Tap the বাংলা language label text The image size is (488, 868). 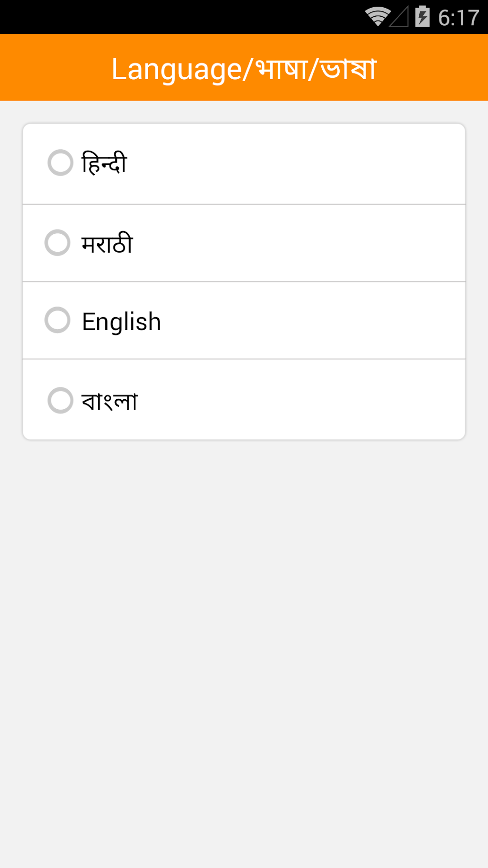click(110, 401)
